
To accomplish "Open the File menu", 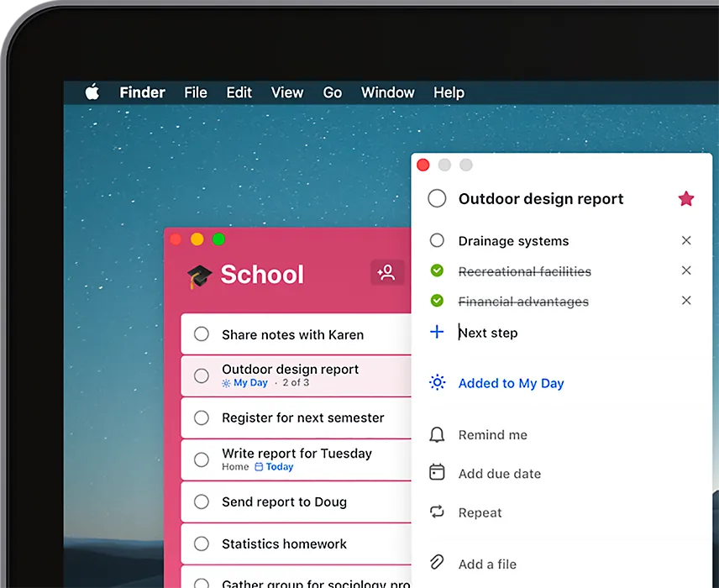I will point(196,92).
